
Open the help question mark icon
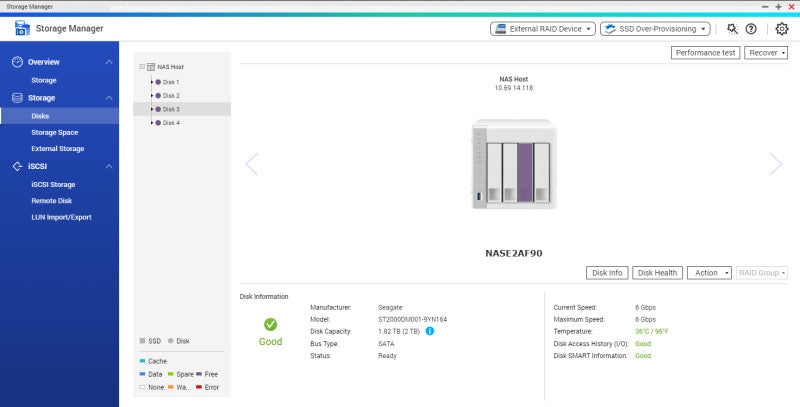(x=751, y=29)
